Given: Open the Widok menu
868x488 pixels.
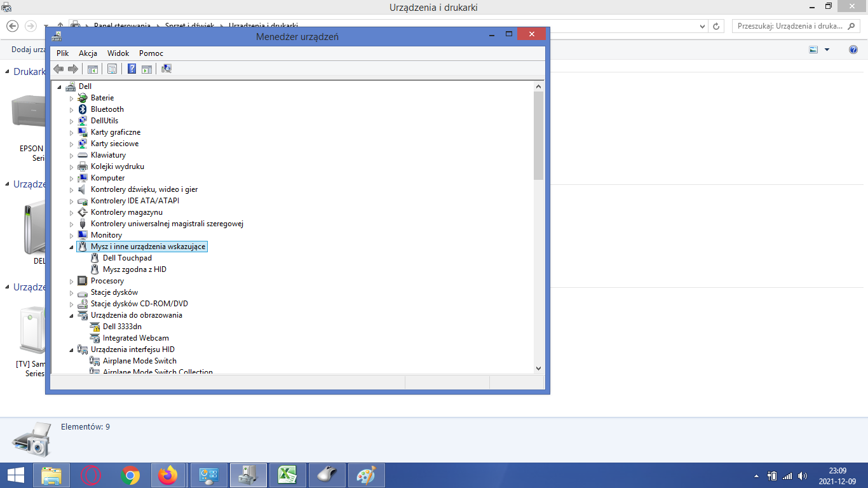Looking at the screenshot, I should [x=118, y=53].
